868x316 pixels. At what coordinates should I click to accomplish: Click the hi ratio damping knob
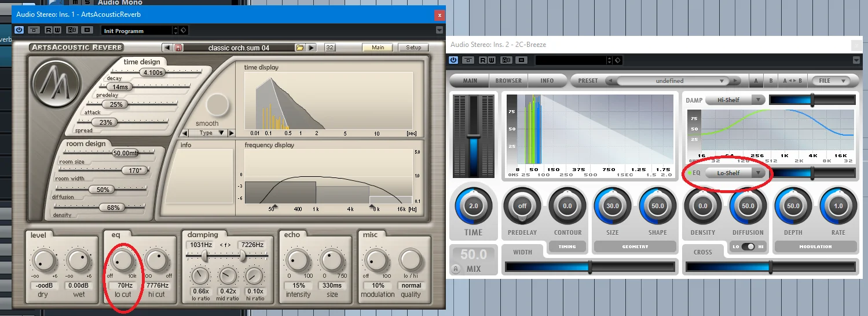(255, 275)
